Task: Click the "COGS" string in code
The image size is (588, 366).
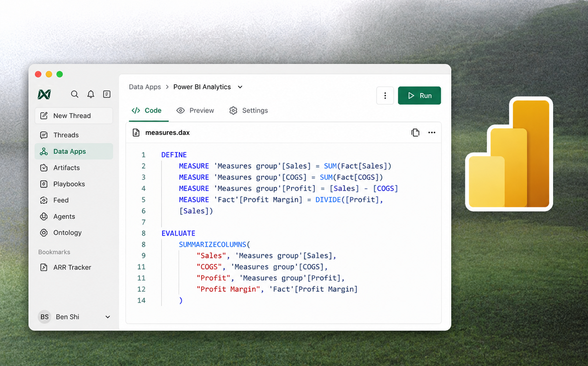Action: (209, 267)
